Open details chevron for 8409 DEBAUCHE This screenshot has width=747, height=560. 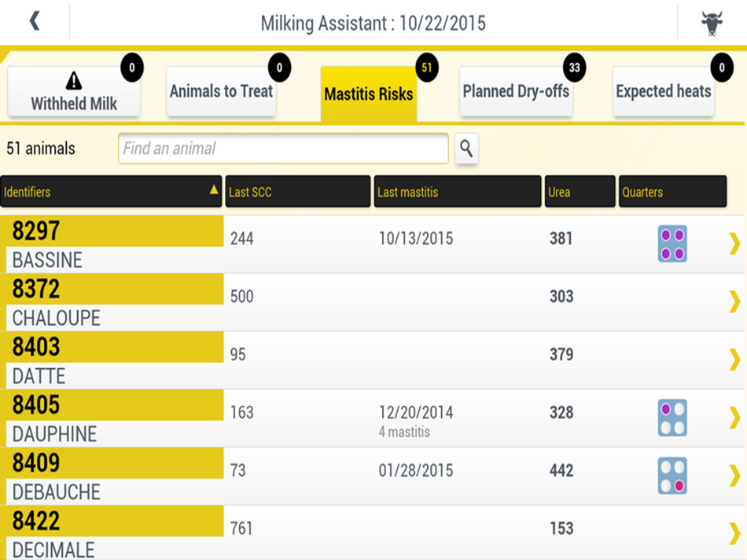coord(734,476)
